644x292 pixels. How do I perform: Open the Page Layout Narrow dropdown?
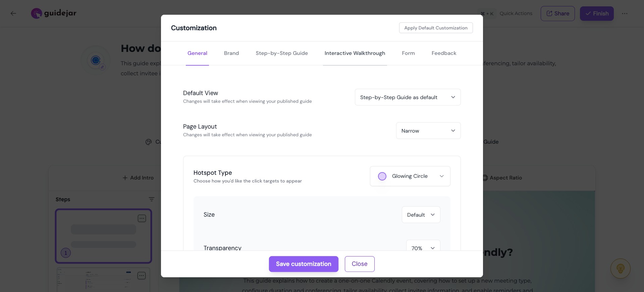pos(428,131)
